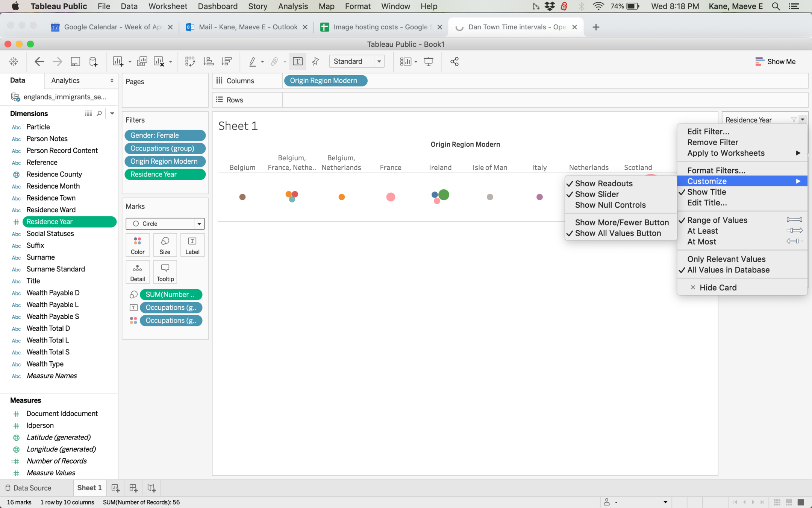Click the Tooltip marks card button
This screenshot has height=508, width=812.
pyautogui.click(x=165, y=272)
